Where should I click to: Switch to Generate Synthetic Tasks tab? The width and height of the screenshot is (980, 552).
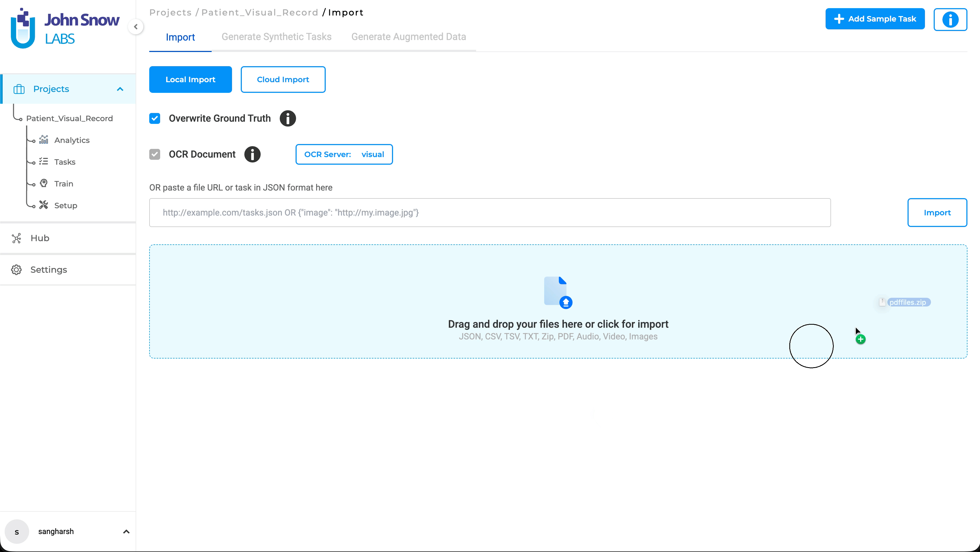(x=276, y=37)
